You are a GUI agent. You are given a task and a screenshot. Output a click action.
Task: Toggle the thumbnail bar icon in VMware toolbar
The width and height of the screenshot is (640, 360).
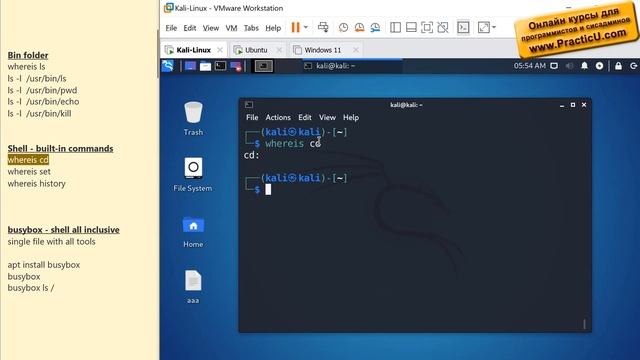pos(411,27)
